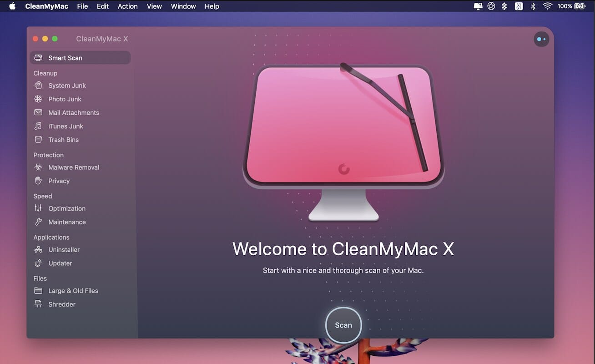Click the iTunes Junk music note icon
This screenshot has width=595, height=364.
[38, 126]
